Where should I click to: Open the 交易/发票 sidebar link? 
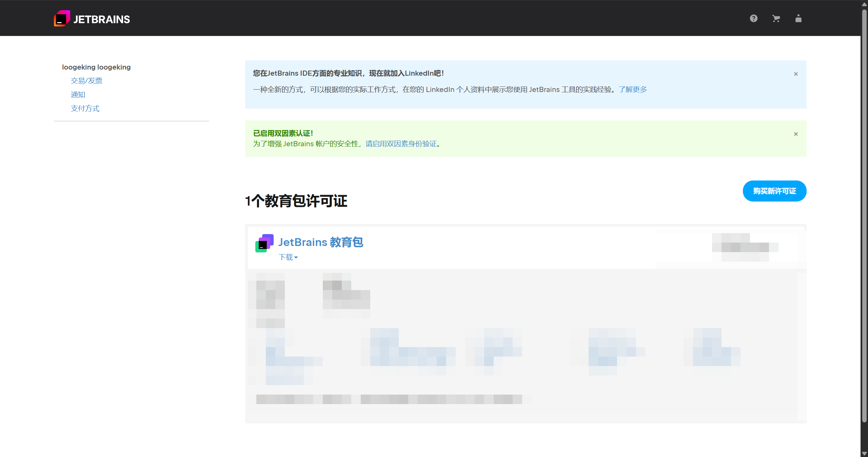tap(86, 81)
